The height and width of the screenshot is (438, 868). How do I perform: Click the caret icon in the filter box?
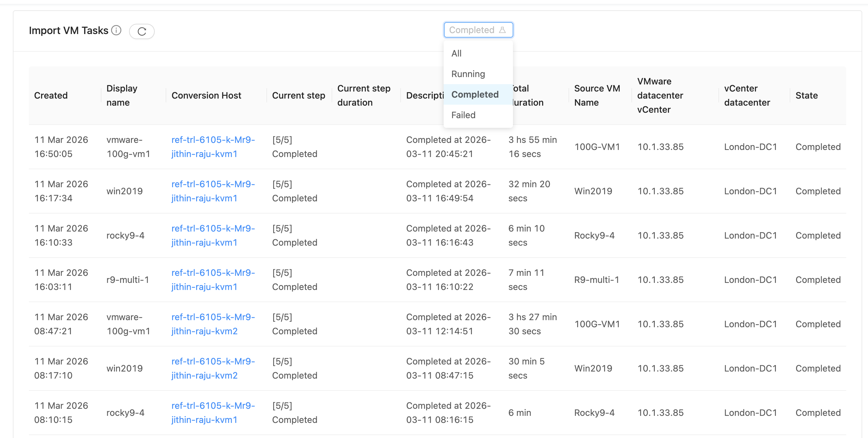click(x=502, y=30)
